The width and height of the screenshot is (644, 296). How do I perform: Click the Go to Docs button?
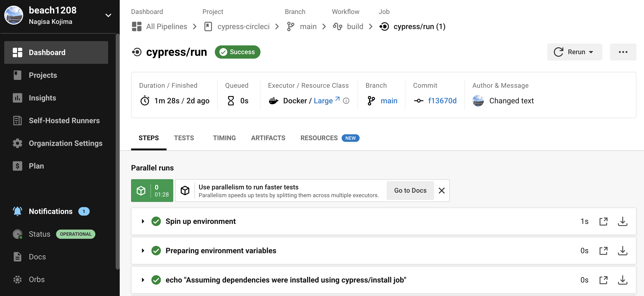click(410, 190)
